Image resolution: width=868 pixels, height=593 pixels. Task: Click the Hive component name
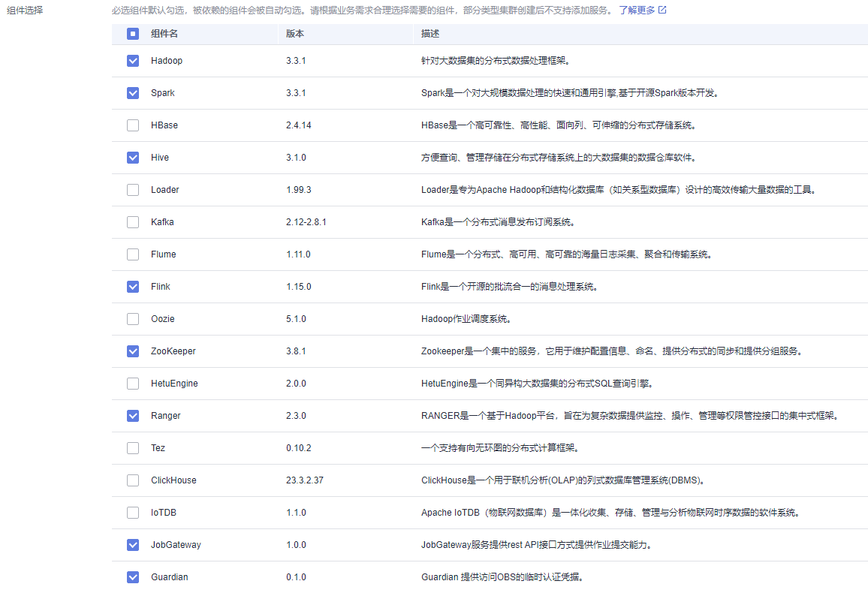click(x=160, y=158)
